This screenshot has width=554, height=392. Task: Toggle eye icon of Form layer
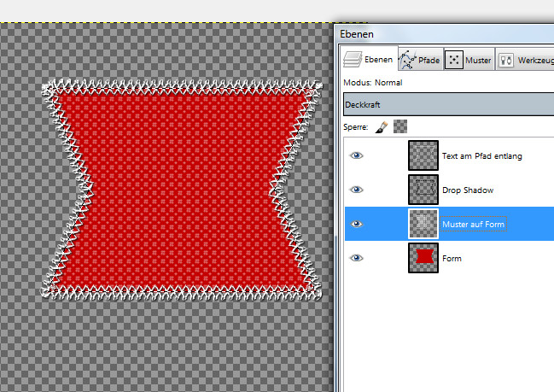(x=358, y=257)
